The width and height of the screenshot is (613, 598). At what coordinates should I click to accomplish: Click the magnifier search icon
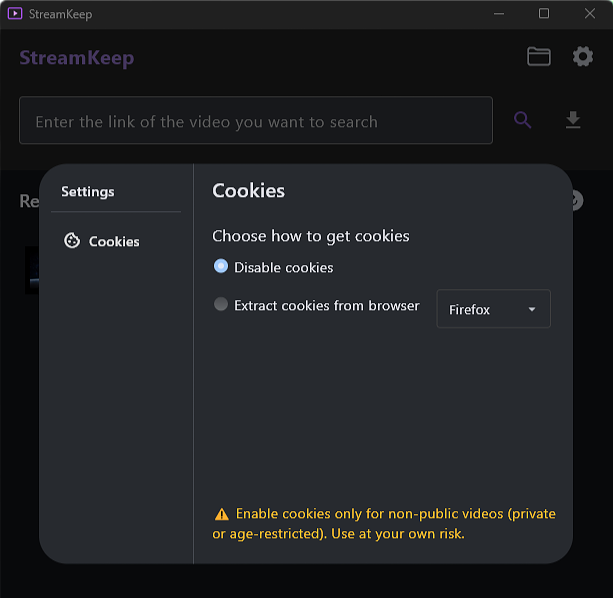(x=523, y=120)
